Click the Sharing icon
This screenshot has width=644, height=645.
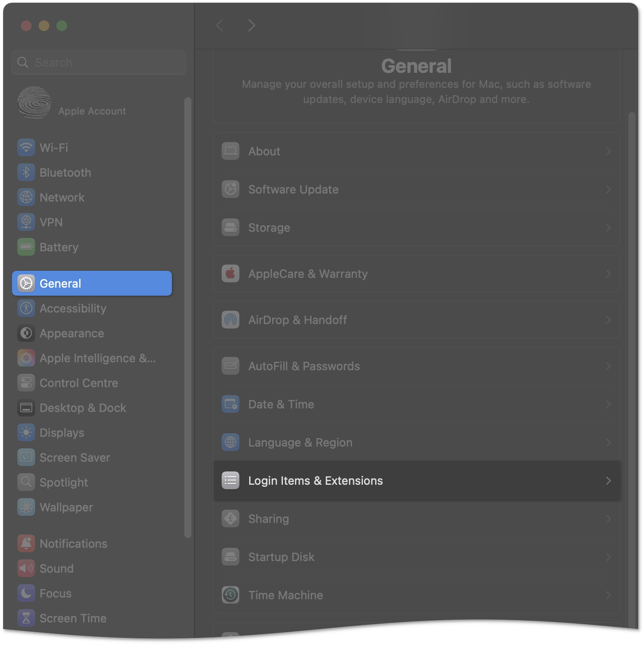231,519
